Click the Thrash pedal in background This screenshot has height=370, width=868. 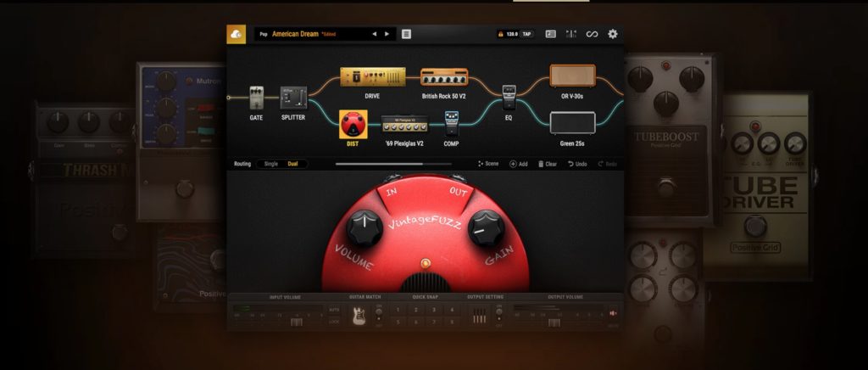87,177
